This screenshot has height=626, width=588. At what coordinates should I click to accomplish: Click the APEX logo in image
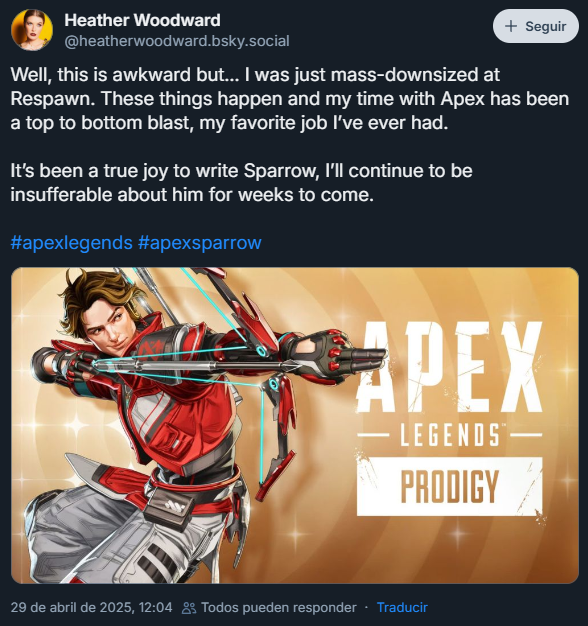tap(450, 366)
